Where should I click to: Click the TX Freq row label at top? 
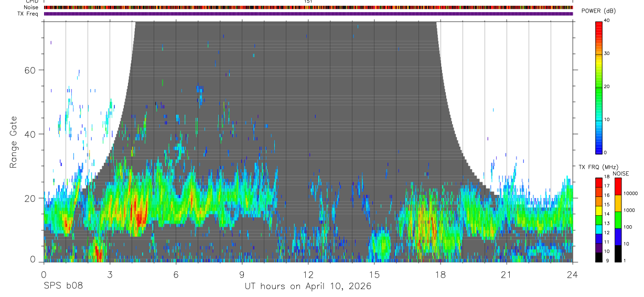click(28, 14)
